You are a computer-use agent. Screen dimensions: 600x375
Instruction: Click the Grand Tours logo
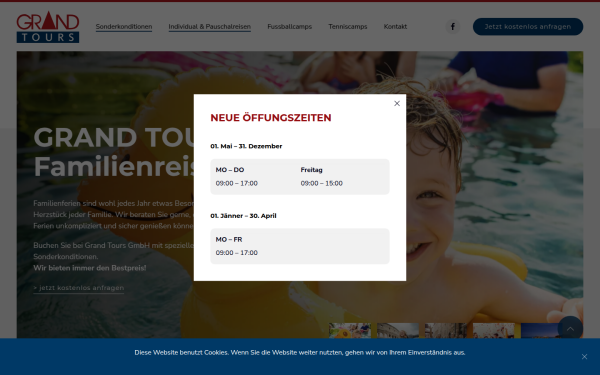48,27
